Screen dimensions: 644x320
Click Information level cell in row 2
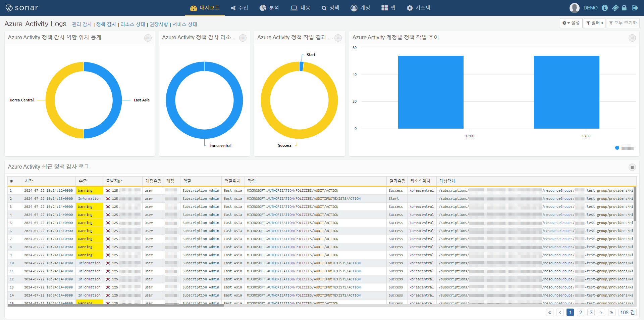[90, 199]
